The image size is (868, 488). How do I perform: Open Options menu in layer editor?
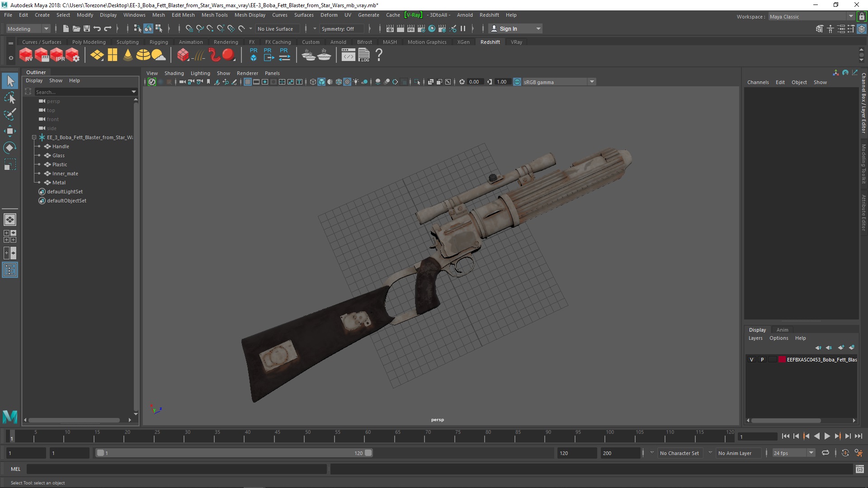click(x=778, y=338)
